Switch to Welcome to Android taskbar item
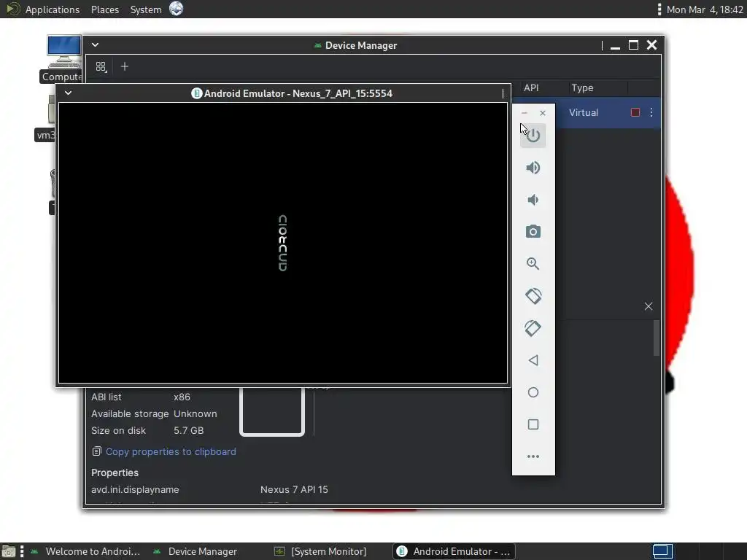This screenshot has height=560, width=747. [86, 551]
